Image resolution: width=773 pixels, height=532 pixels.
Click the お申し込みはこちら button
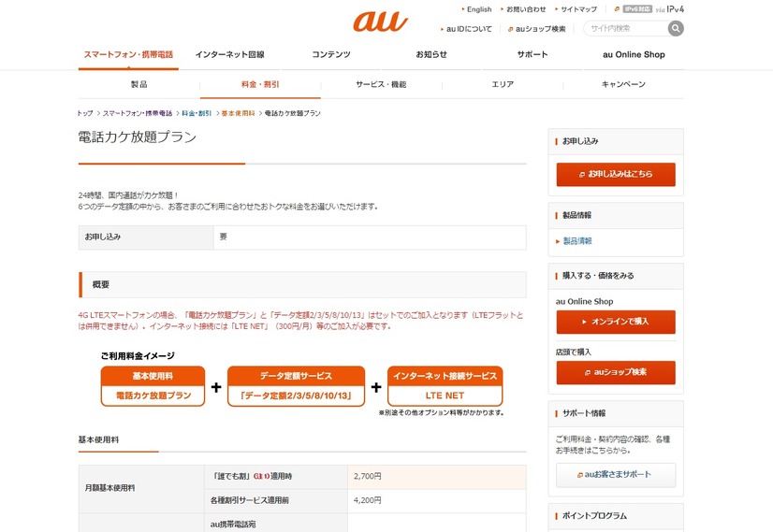point(616,175)
